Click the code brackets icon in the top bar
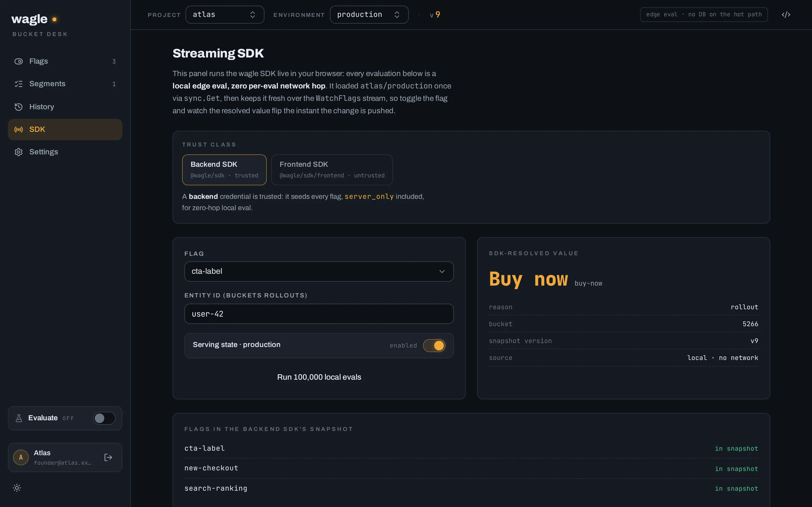This screenshot has height=507, width=812. point(786,15)
